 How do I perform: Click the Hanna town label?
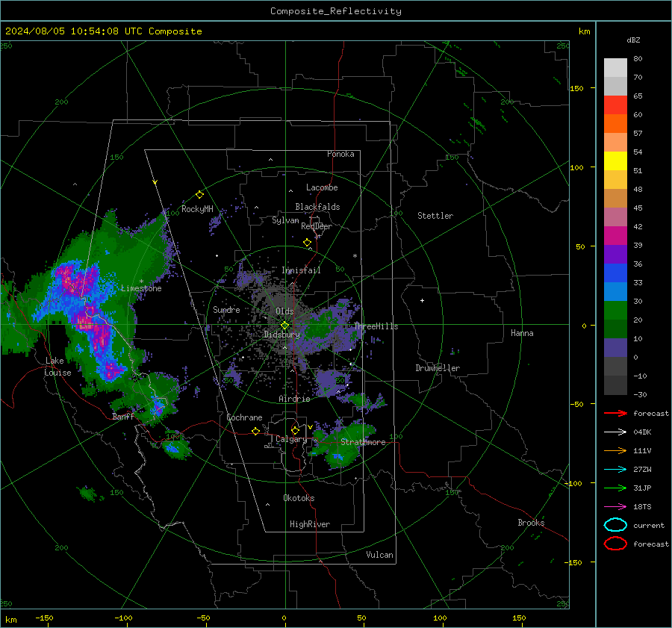coord(522,333)
